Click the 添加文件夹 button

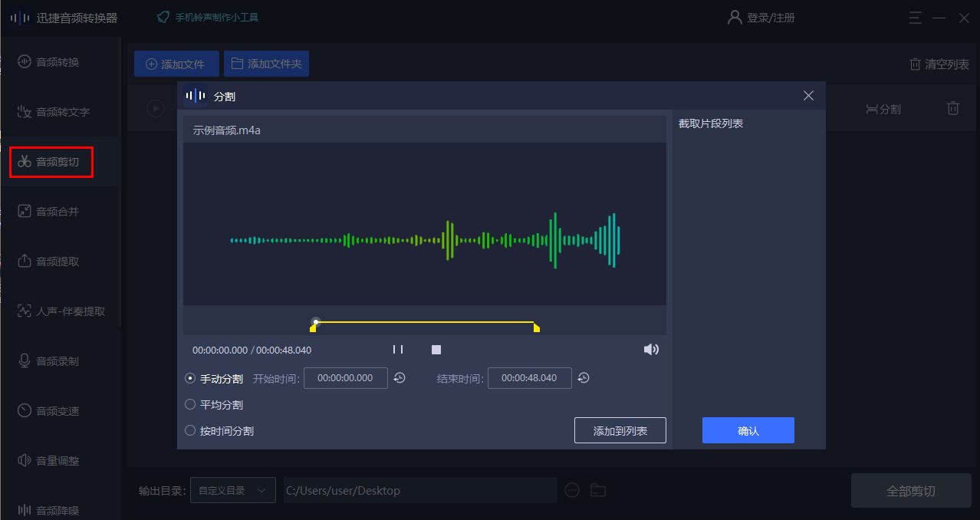point(266,64)
